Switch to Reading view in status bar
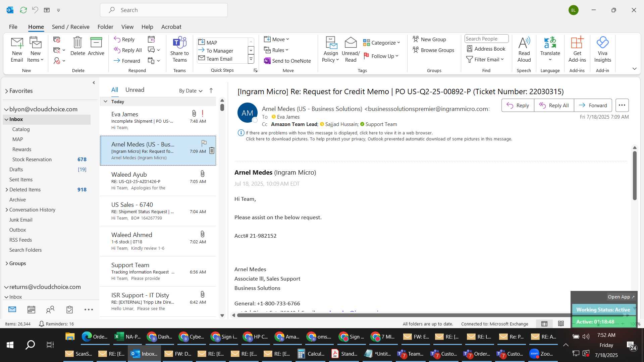 tap(561, 324)
